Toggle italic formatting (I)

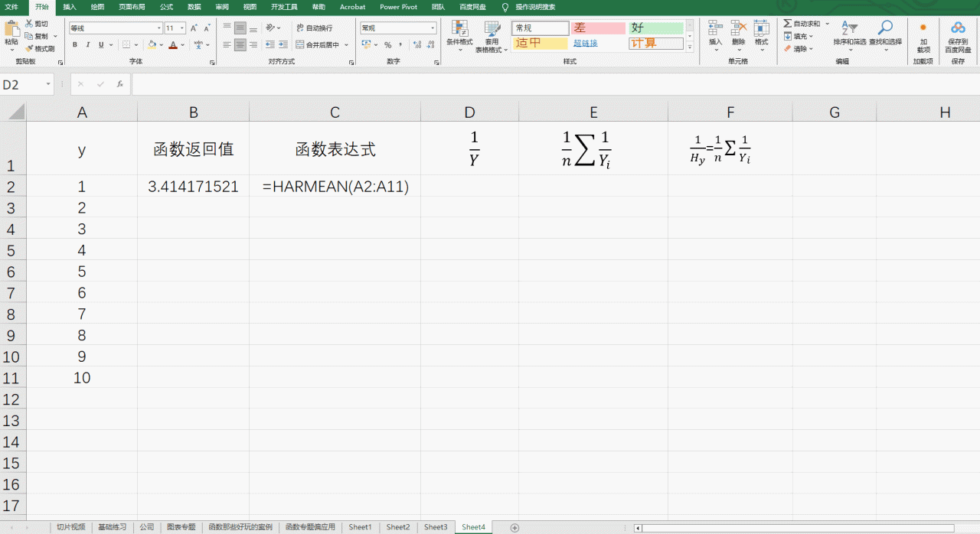click(x=88, y=45)
